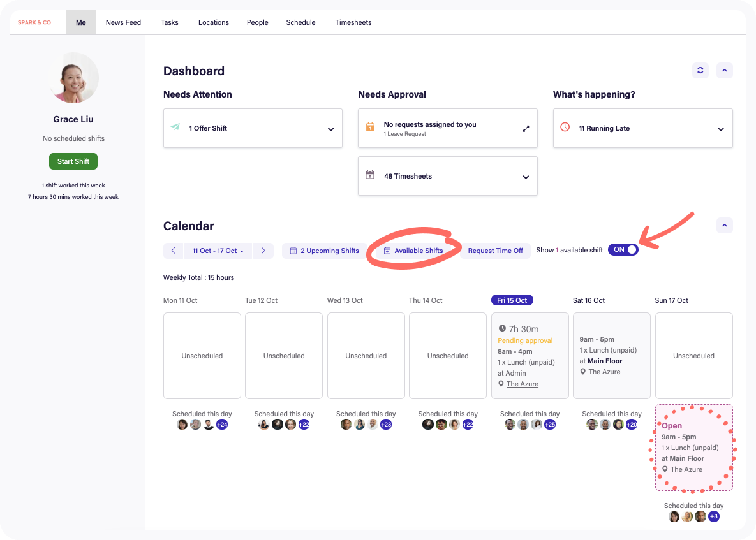Collapse the Calendar section chevron
756x540 pixels.
pyautogui.click(x=724, y=225)
